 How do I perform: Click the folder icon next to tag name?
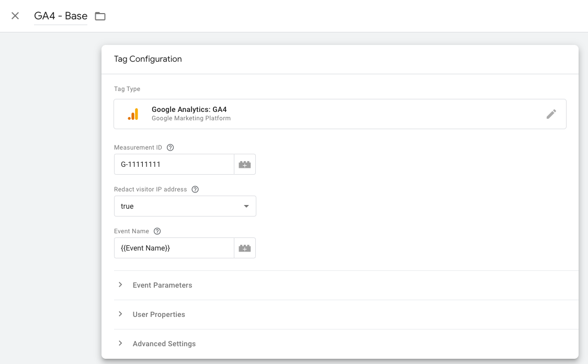(x=100, y=16)
